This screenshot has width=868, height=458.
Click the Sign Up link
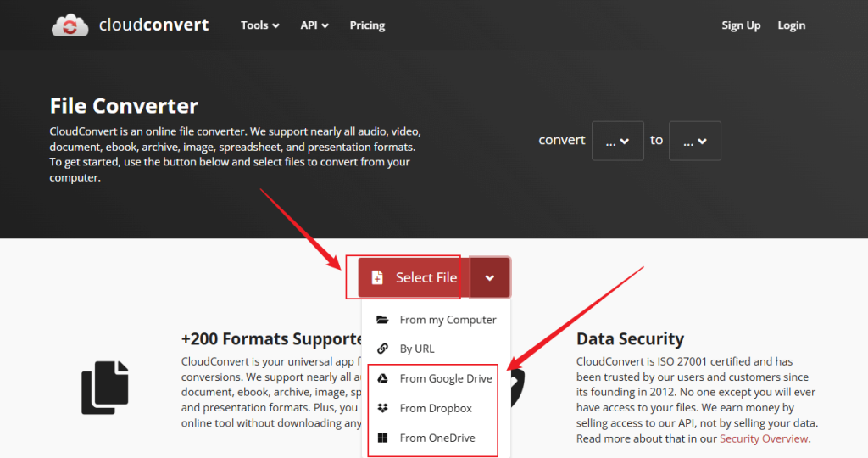(x=741, y=25)
